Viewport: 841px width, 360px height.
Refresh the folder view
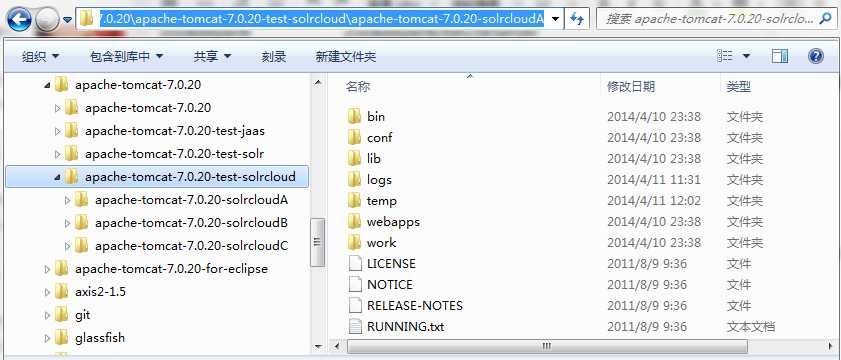point(577,20)
